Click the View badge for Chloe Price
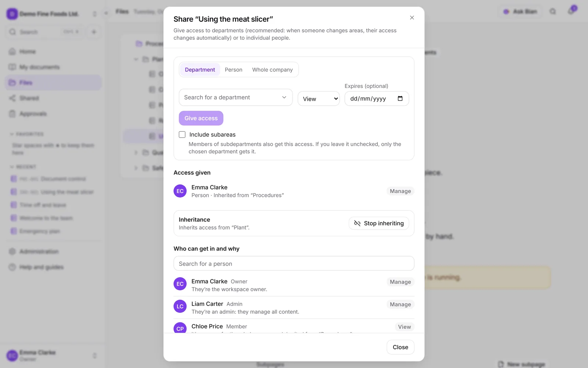This screenshot has height=368, width=588. tap(404, 327)
